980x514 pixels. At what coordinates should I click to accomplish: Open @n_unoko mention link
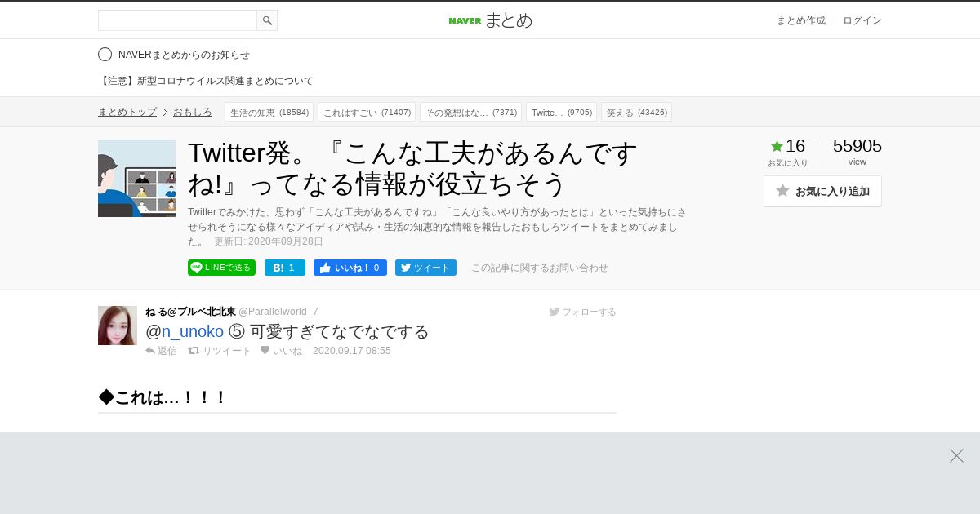click(185, 331)
